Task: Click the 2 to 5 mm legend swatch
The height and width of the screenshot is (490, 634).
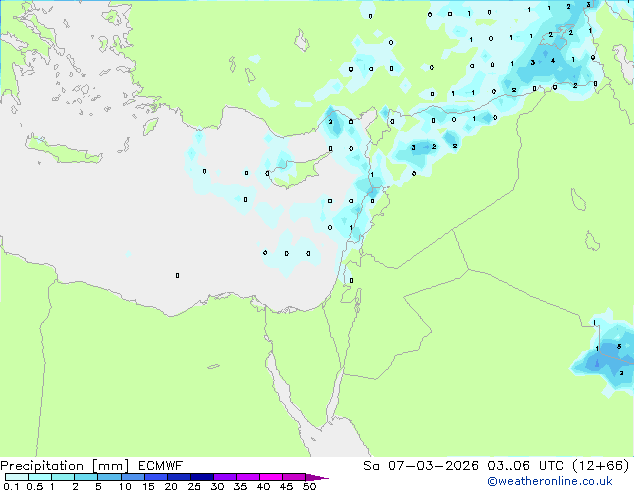Action: 86,477
